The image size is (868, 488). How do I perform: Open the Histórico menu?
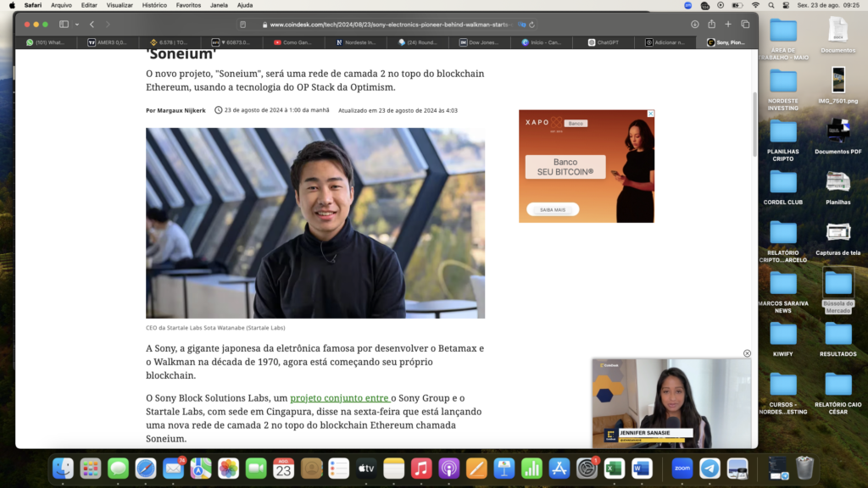click(x=154, y=5)
